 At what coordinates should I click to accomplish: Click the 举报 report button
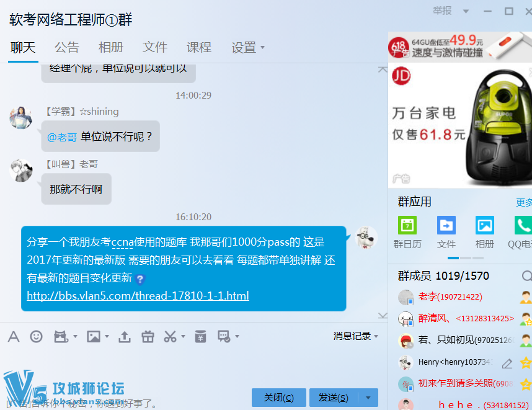pos(442,11)
